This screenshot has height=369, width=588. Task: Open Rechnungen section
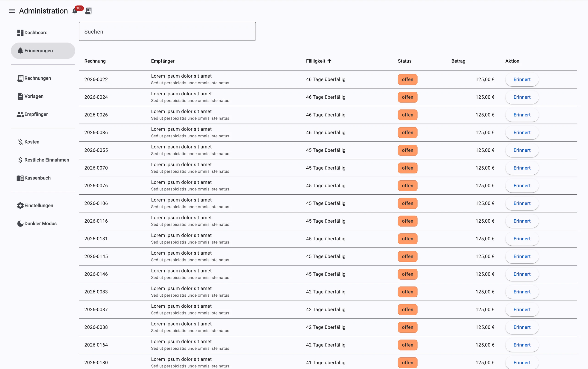[x=43, y=78]
